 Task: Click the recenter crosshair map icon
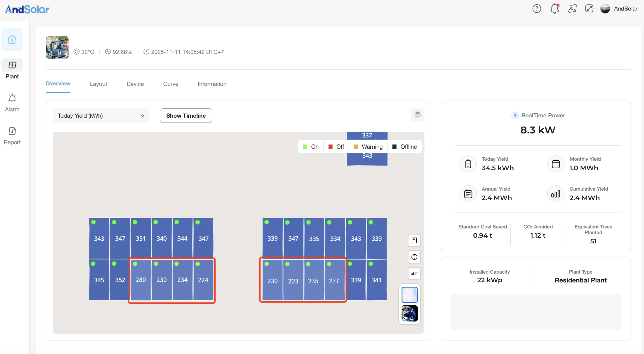pos(414,257)
